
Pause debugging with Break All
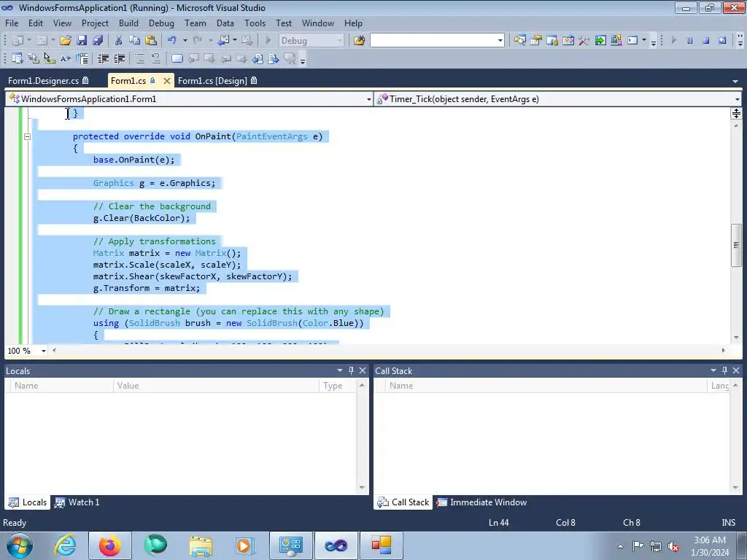689,41
